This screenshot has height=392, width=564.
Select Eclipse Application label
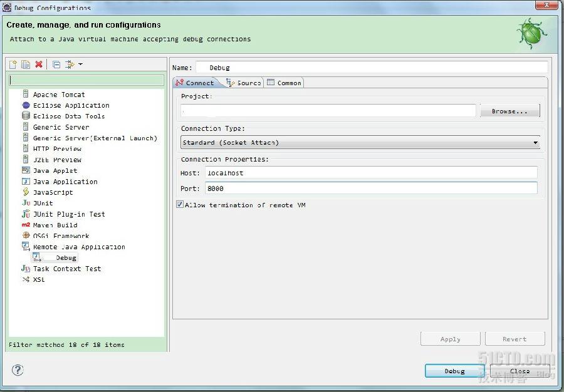[x=71, y=105]
